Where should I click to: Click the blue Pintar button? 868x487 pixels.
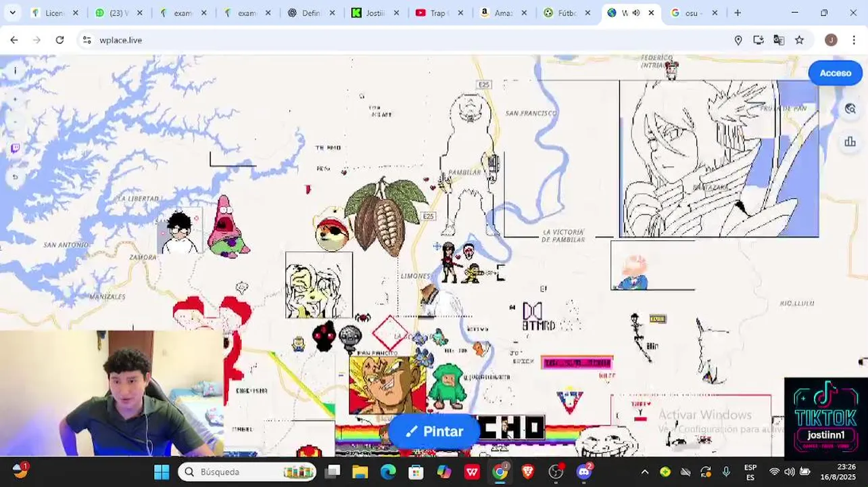[434, 432]
